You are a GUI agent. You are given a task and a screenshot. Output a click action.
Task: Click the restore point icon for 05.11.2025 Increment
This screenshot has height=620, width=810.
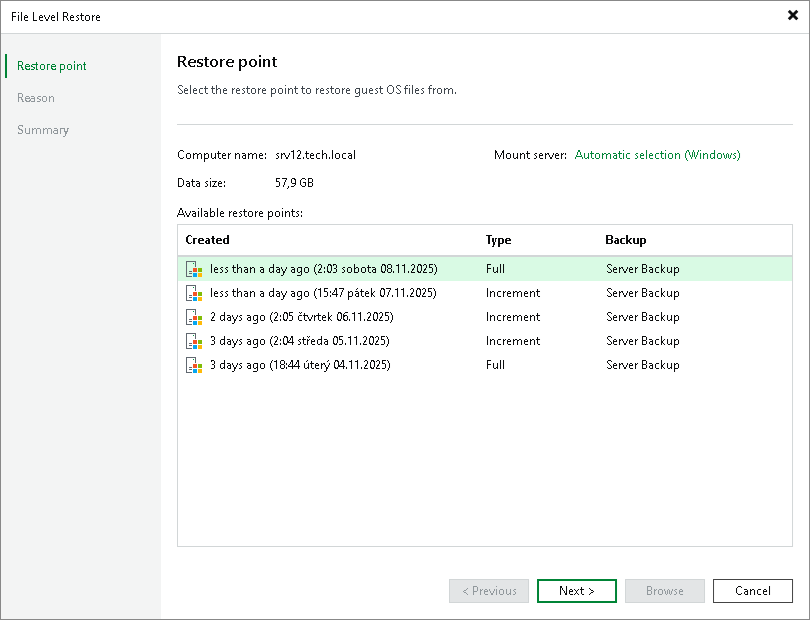[x=193, y=341]
